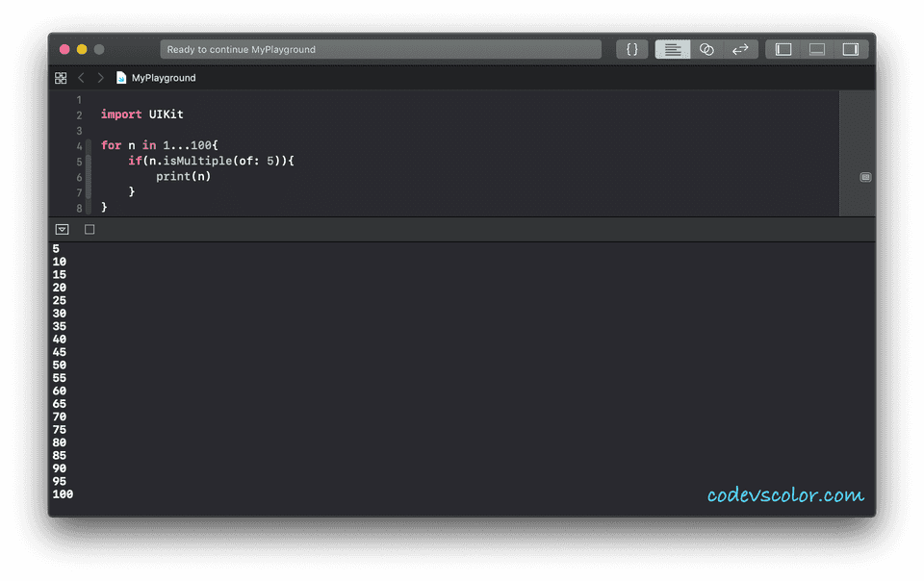The width and height of the screenshot is (924, 581).
Task: Click the stop square in debug bar
Action: pyautogui.click(x=90, y=230)
